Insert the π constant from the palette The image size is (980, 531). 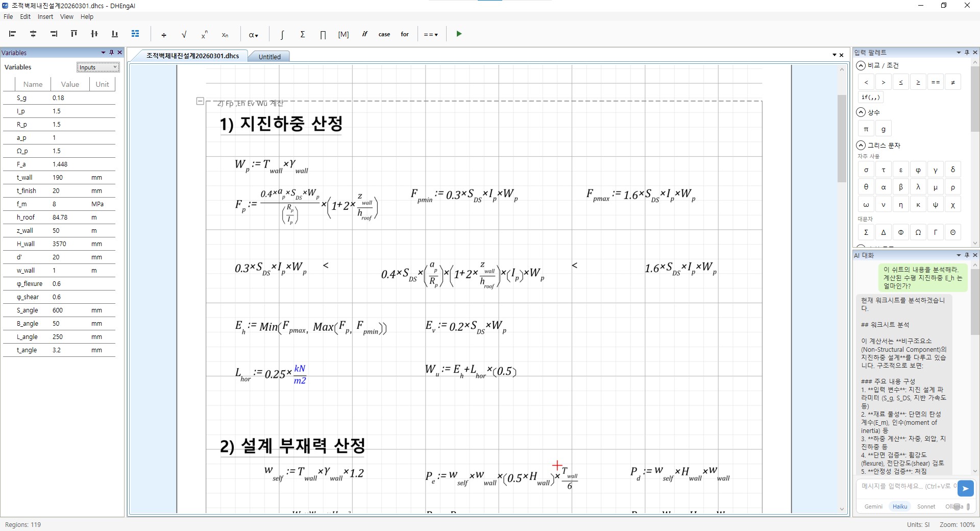(x=866, y=129)
